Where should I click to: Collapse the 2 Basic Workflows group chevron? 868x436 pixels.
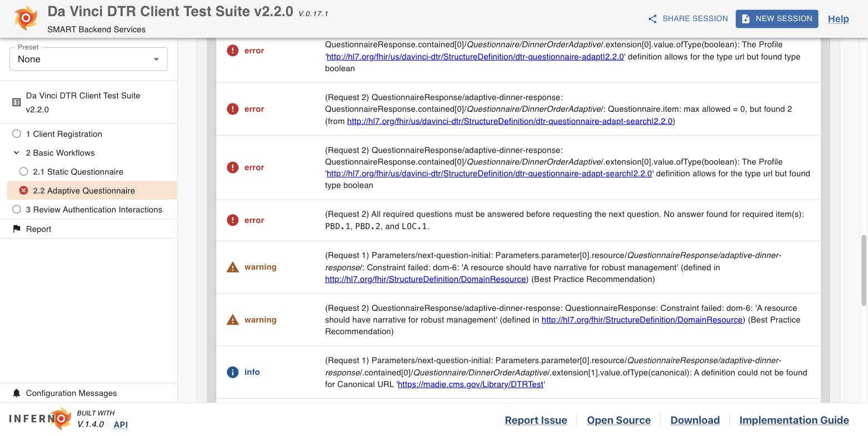pyautogui.click(x=17, y=152)
